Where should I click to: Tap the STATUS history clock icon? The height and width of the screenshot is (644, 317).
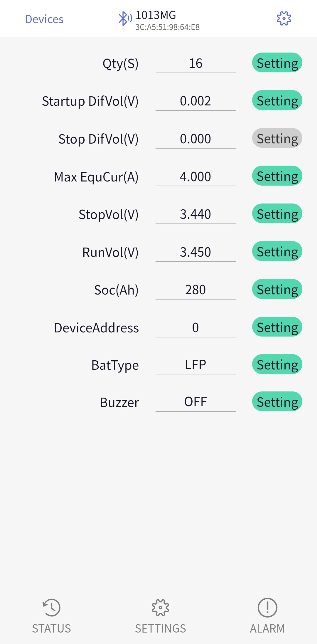pyautogui.click(x=51, y=607)
